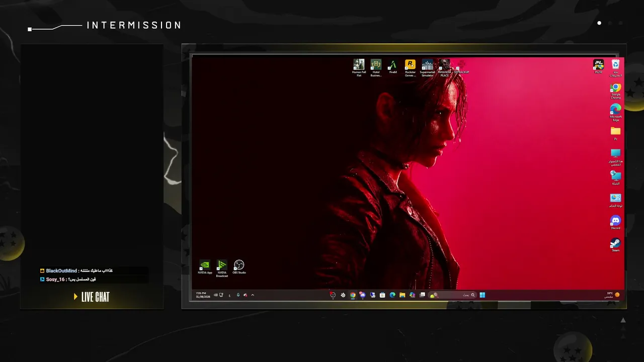Click the LIVE CHAT label
The width and height of the screenshot is (644, 362).
click(95, 297)
